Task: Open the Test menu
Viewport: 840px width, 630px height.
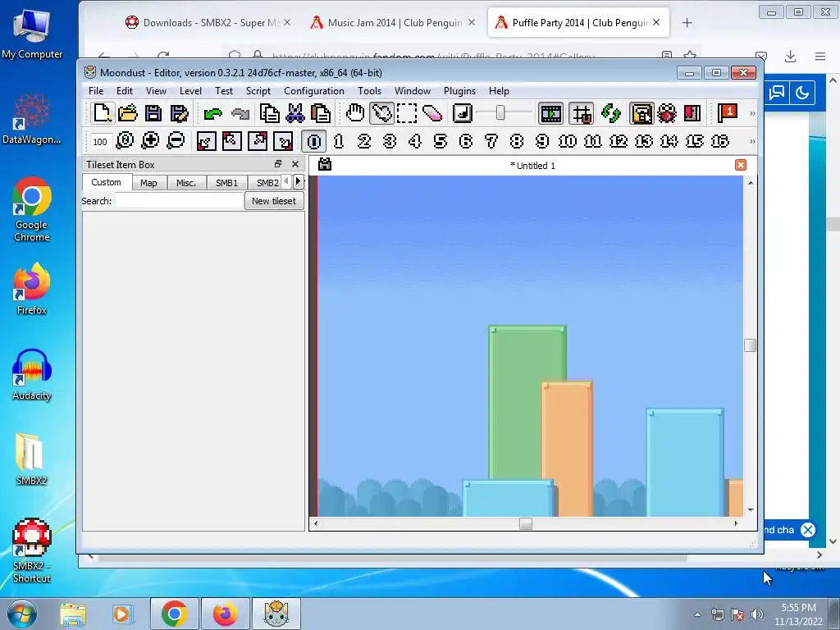Action: [x=224, y=91]
